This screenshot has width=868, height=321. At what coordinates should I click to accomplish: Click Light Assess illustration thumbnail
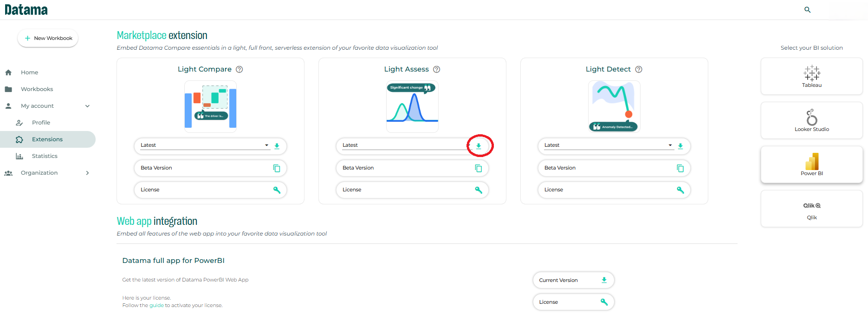412,106
